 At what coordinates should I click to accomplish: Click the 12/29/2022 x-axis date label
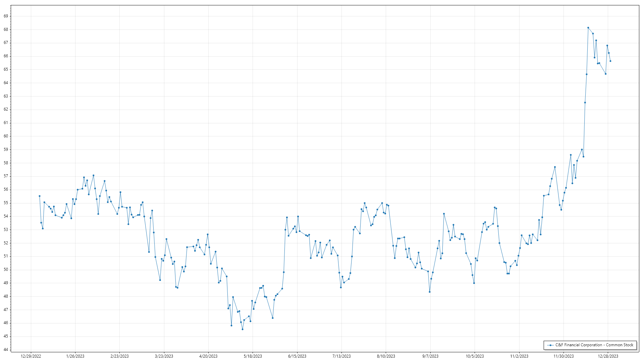(31, 356)
